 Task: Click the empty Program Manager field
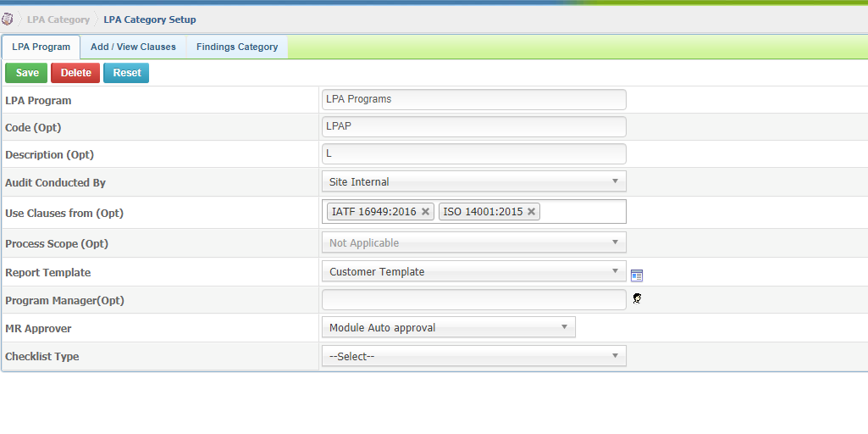474,300
